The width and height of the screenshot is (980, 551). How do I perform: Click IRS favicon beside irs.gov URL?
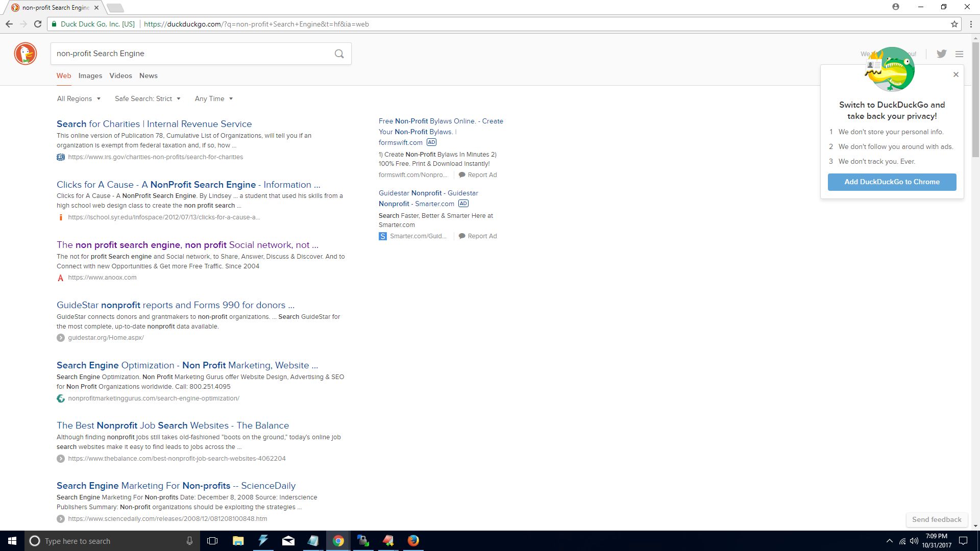click(x=61, y=157)
